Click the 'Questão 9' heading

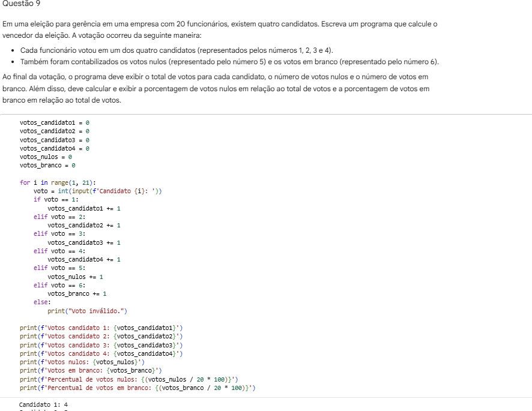(22, 4)
